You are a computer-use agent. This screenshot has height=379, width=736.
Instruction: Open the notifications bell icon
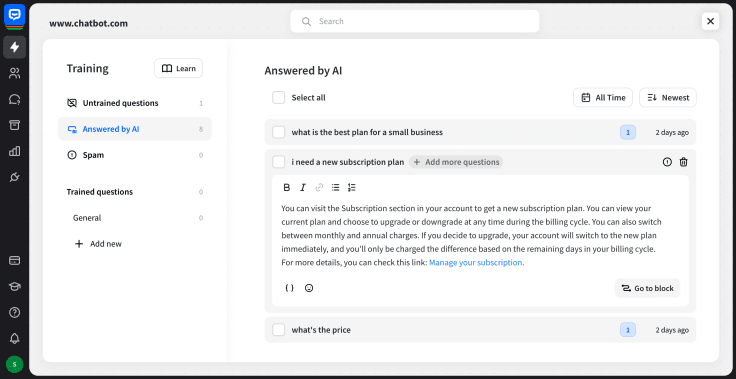[x=15, y=339]
